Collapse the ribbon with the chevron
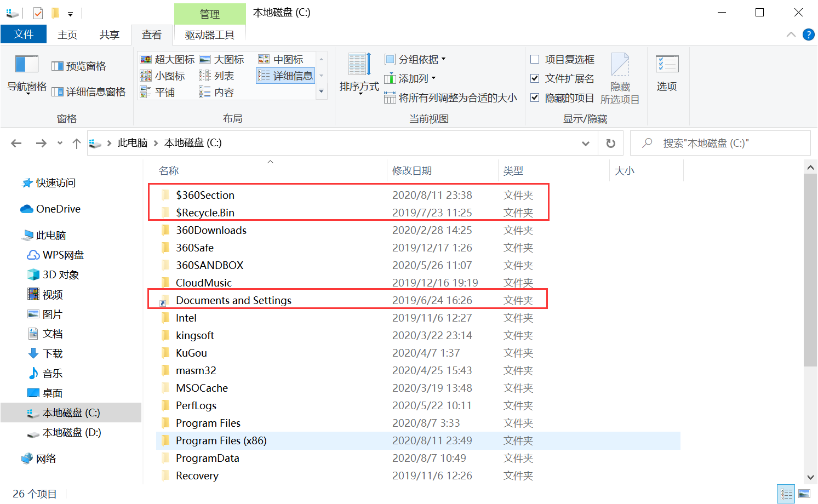 [x=791, y=35]
